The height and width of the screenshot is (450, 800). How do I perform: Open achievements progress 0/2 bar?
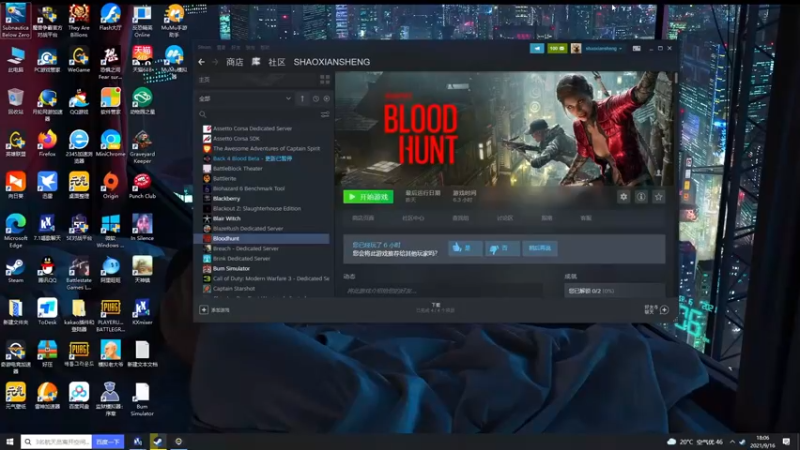click(614, 291)
